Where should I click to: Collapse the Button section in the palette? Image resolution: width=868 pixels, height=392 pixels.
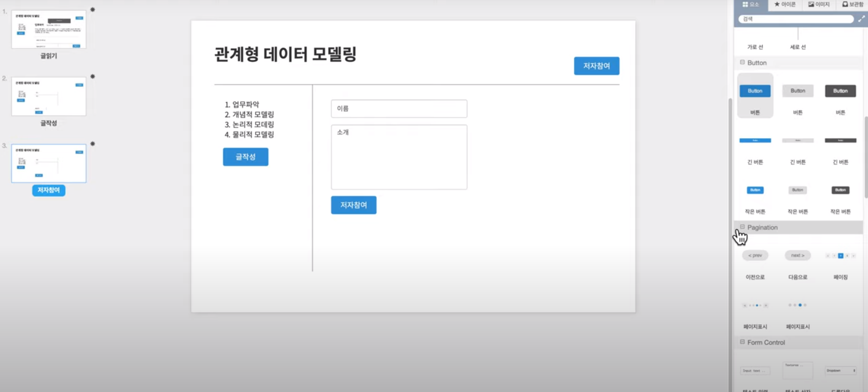[x=742, y=62]
